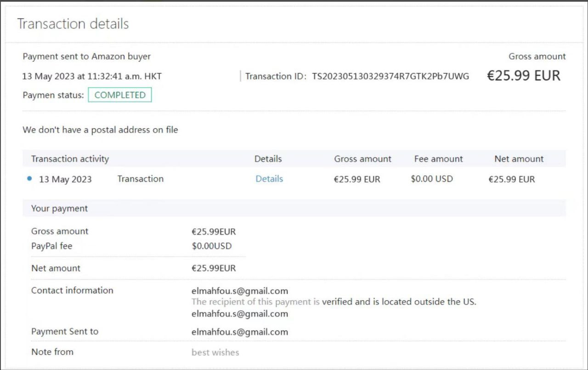Click the large €25.99 EUR gross total
588x370 pixels.
click(524, 76)
